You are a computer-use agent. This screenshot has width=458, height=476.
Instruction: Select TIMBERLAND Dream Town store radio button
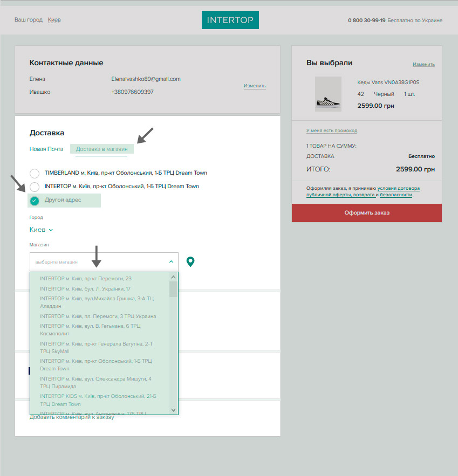pos(35,173)
